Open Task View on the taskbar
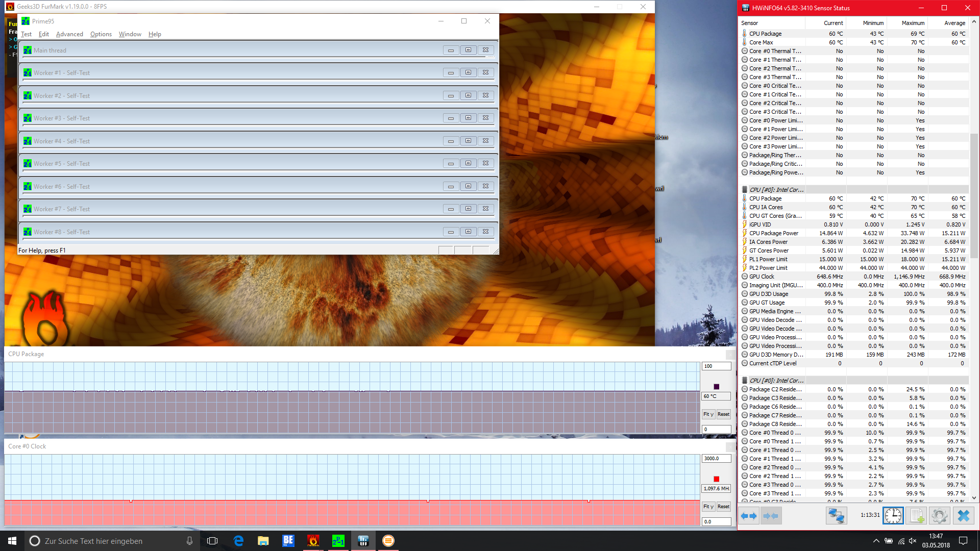This screenshot has width=980, height=551. click(x=212, y=541)
